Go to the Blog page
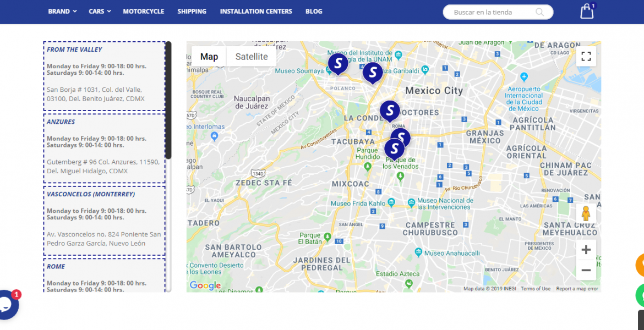Image resolution: width=644 pixels, height=330 pixels. [314, 12]
